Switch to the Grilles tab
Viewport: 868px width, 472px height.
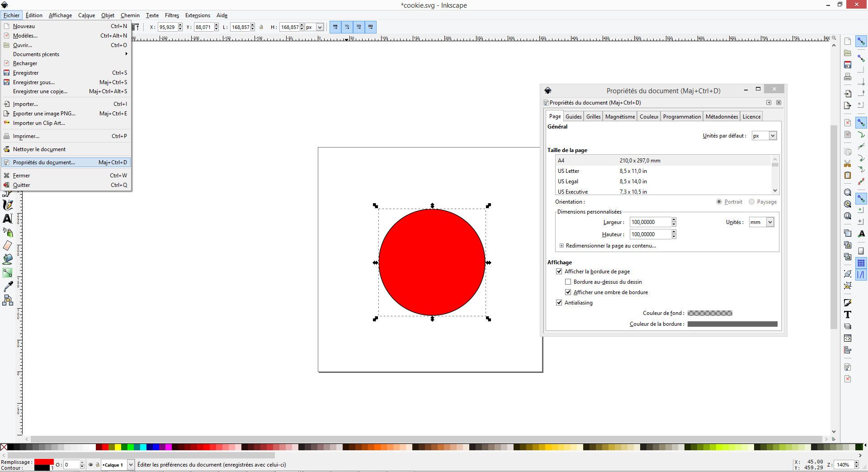pyautogui.click(x=593, y=116)
